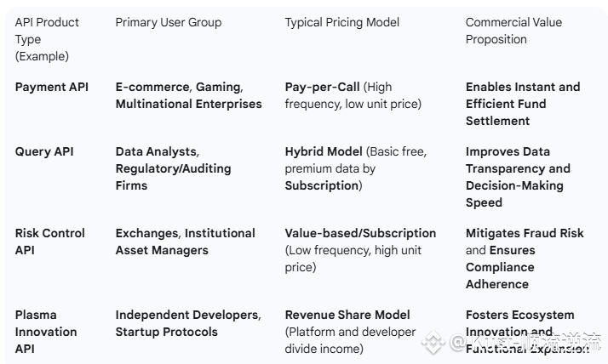Viewport: 608px width, 364px height.
Task: Click 'Independent Developers, Startup Protocols' cell
Action: (x=188, y=323)
